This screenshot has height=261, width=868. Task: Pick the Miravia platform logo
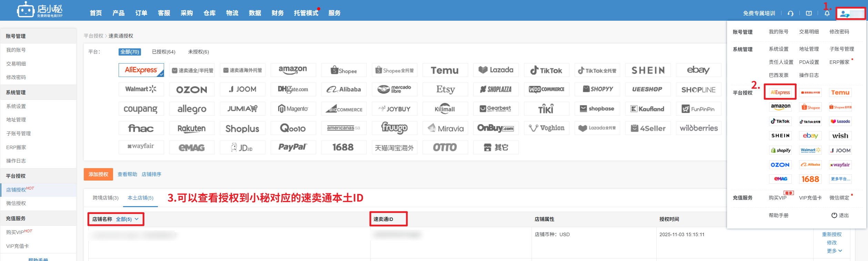pos(445,128)
